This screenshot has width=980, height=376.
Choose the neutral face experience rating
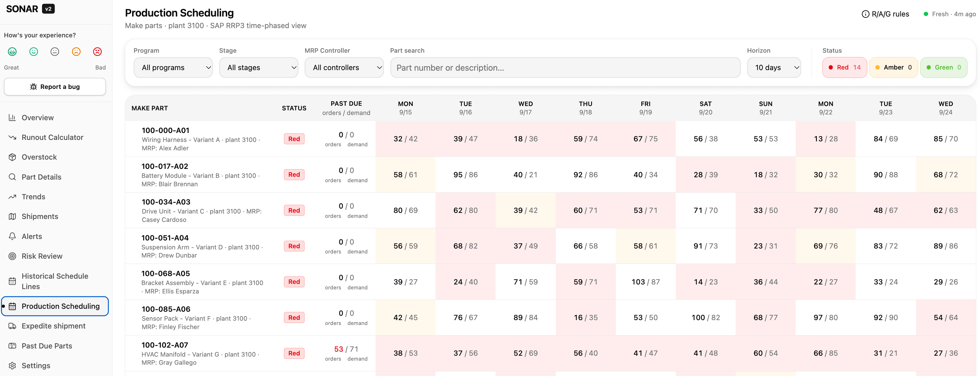55,51
